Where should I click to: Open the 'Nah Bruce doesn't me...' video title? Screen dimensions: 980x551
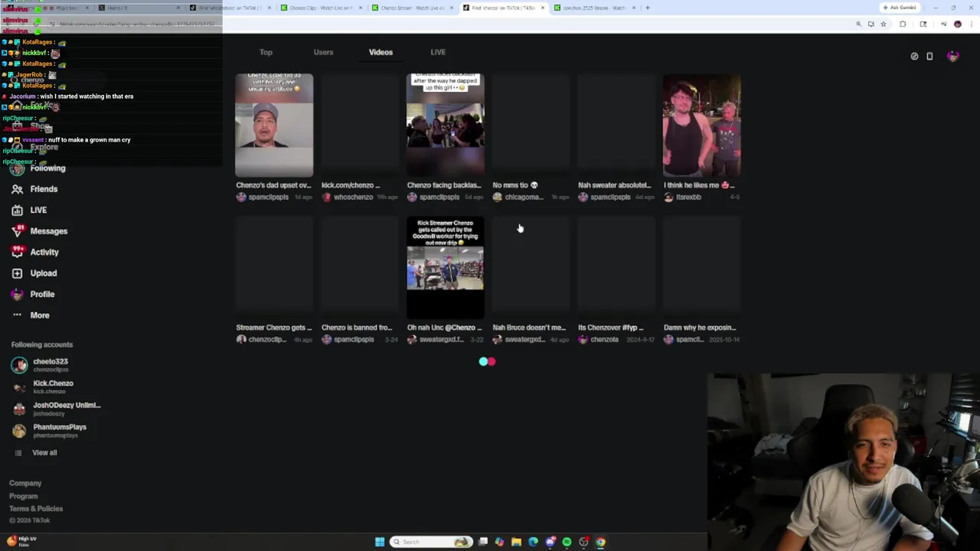pos(529,328)
